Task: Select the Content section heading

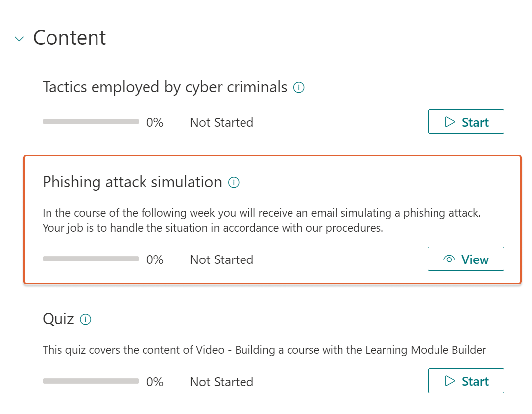Action: click(70, 37)
